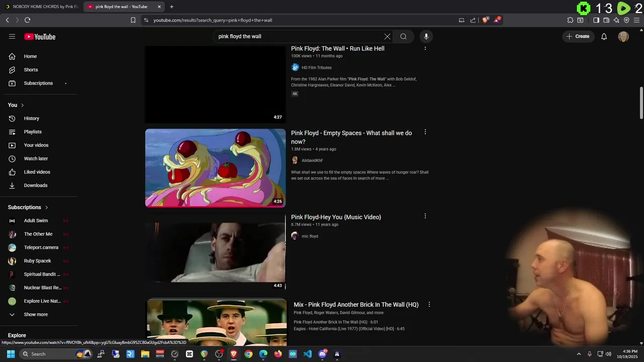This screenshot has height=362, width=644.
Task: Bookmark this page in the address bar
Action: [x=133, y=20]
